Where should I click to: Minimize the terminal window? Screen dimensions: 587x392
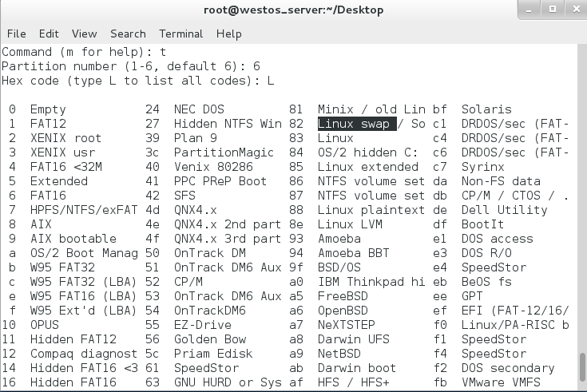[529, 10]
